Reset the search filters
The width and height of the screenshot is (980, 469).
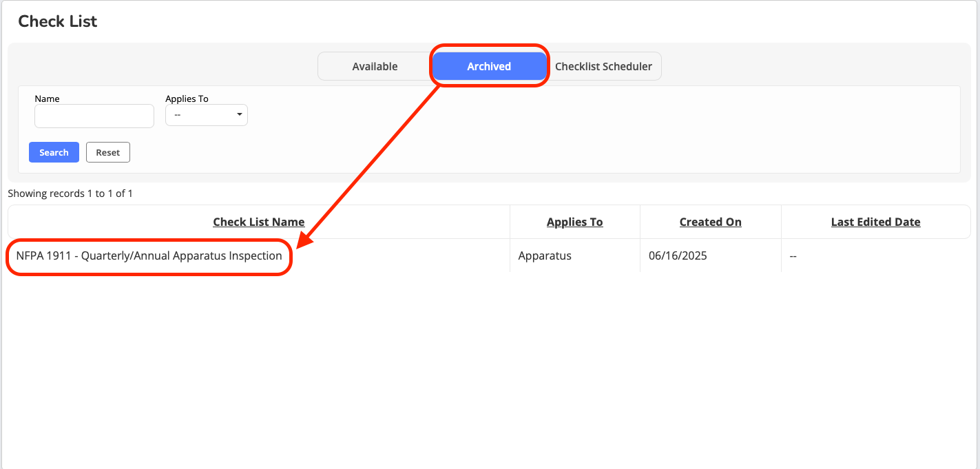[108, 152]
